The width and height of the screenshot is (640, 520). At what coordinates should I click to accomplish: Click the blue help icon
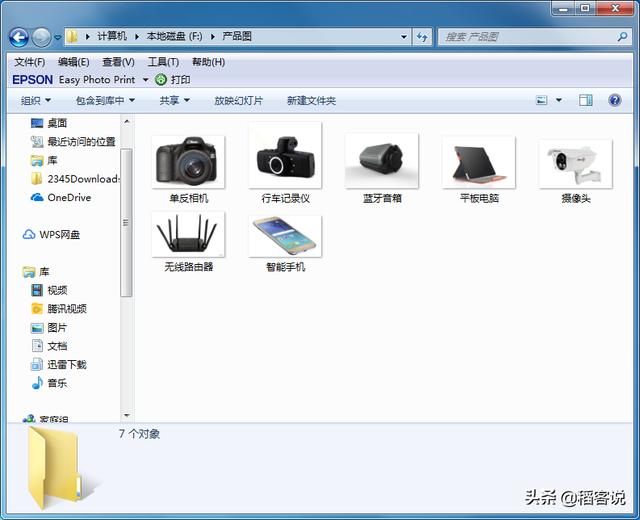[x=615, y=100]
